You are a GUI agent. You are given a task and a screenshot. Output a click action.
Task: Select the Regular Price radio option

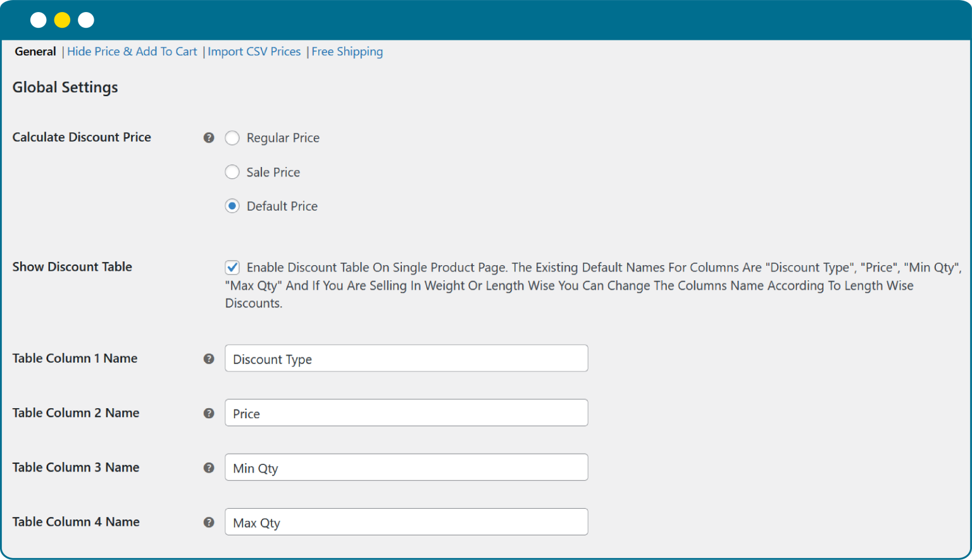coord(232,138)
